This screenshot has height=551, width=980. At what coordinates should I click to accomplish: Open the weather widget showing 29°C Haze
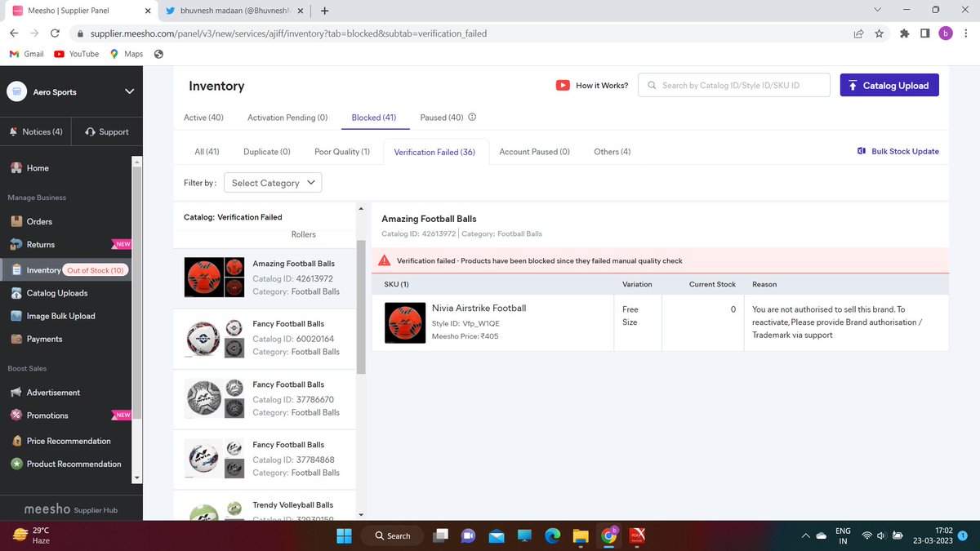tap(33, 535)
